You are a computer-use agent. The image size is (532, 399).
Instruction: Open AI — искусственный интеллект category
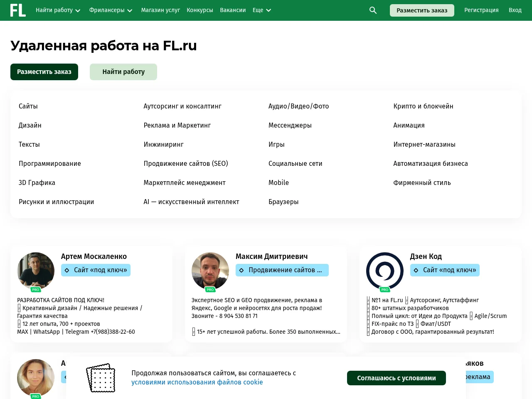click(191, 202)
